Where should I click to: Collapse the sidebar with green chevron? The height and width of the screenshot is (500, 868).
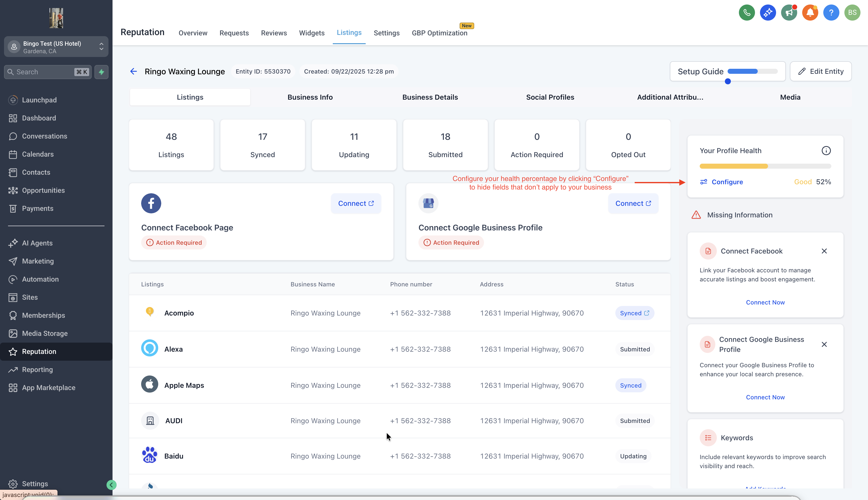click(111, 484)
